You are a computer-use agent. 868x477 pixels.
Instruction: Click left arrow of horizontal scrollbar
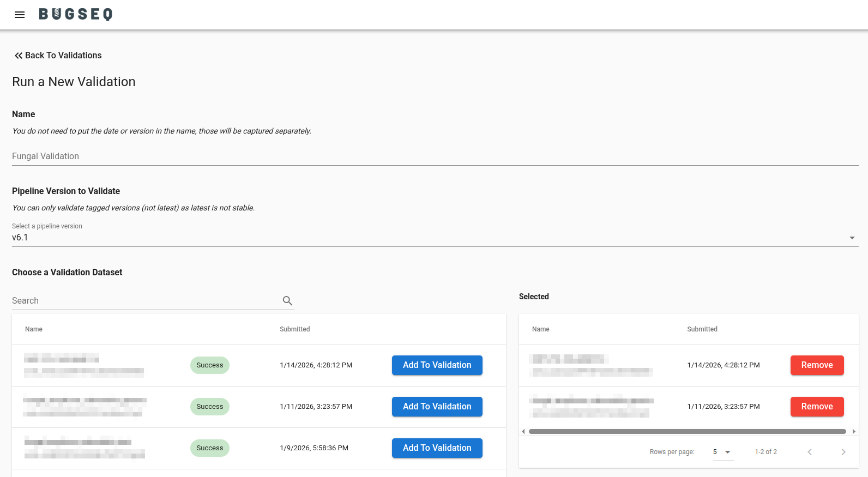point(523,431)
